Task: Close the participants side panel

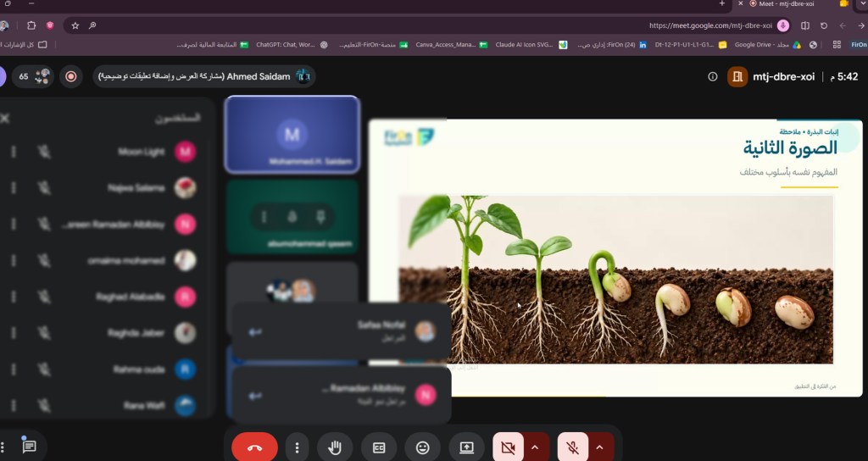Action: 5,118
